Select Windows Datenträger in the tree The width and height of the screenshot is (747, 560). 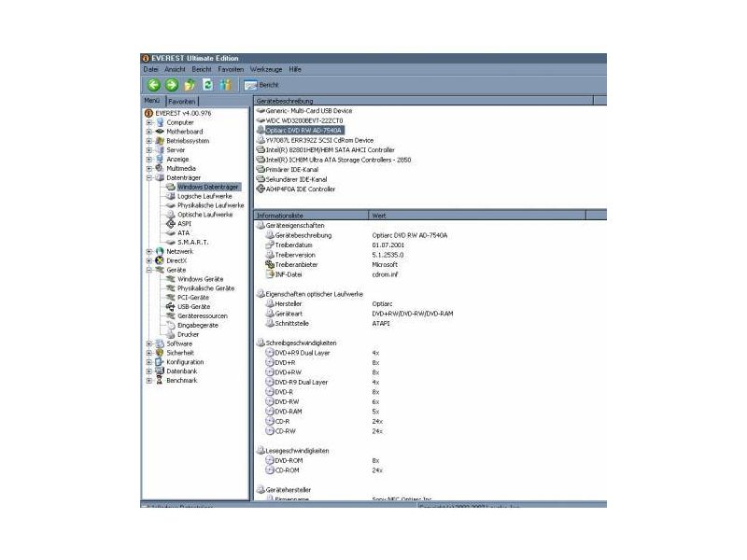[x=207, y=188]
